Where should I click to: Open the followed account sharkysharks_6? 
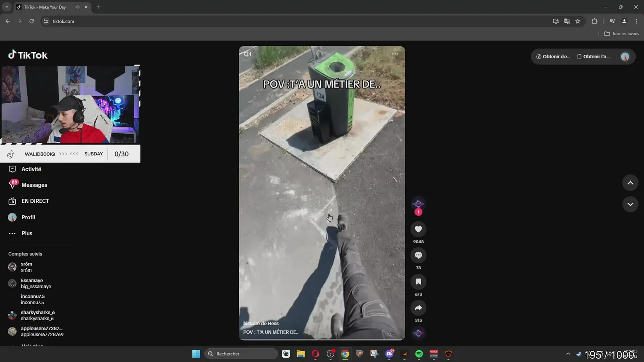pyautogui.click(x=37, y=315)
